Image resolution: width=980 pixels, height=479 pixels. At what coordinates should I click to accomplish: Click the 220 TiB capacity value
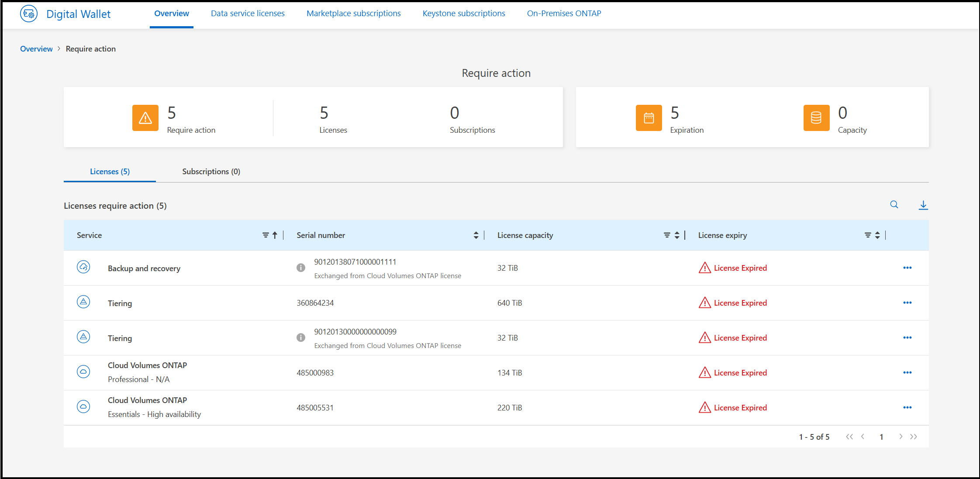[x=510, y=408]
